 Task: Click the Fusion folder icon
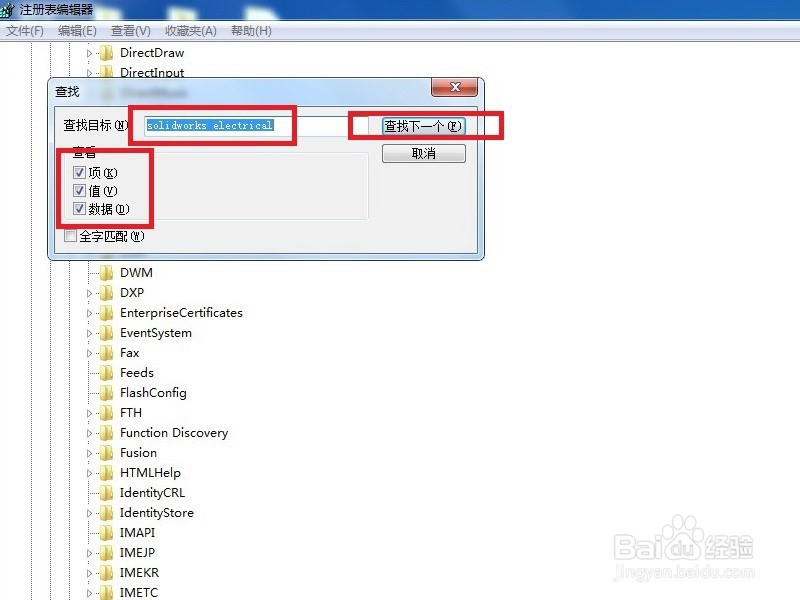tap(106, 453)
